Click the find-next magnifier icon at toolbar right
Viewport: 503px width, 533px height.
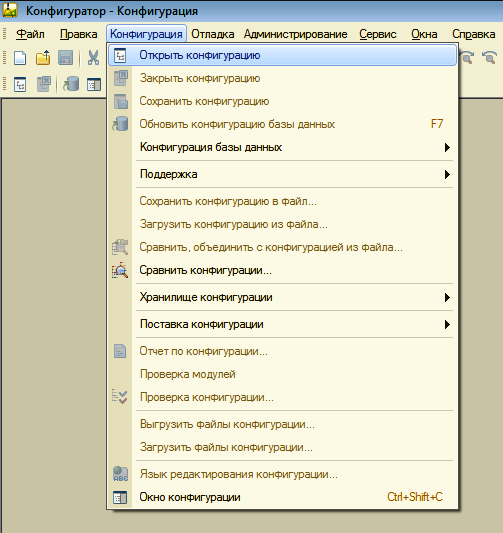[468, 57]
